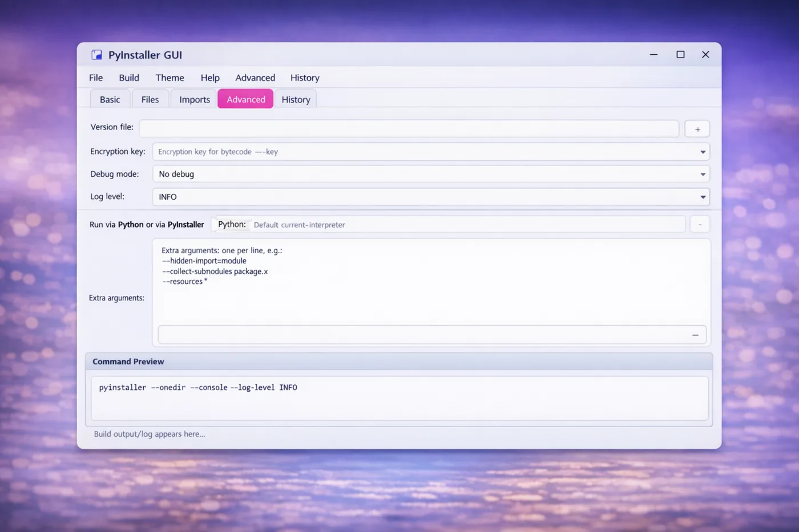Click the Version file input field
This screenshot has width=799, height=532.
tap(409, 128)
